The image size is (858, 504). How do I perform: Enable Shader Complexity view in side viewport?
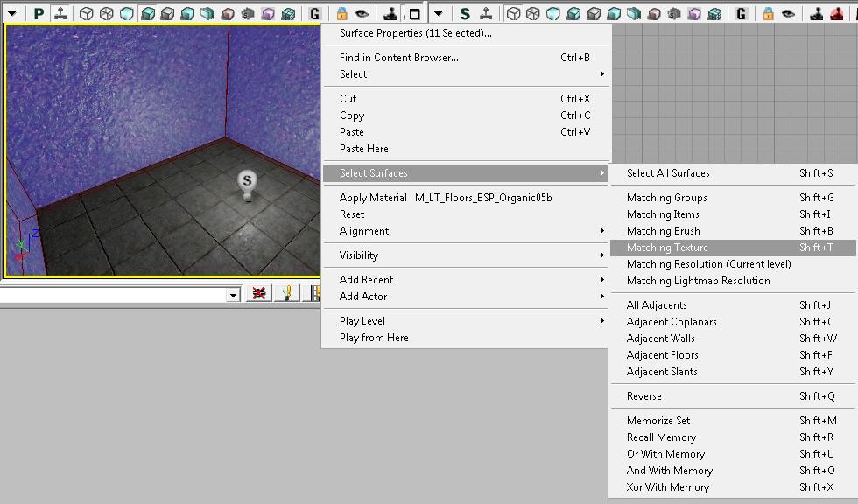[x=674, y=14]
